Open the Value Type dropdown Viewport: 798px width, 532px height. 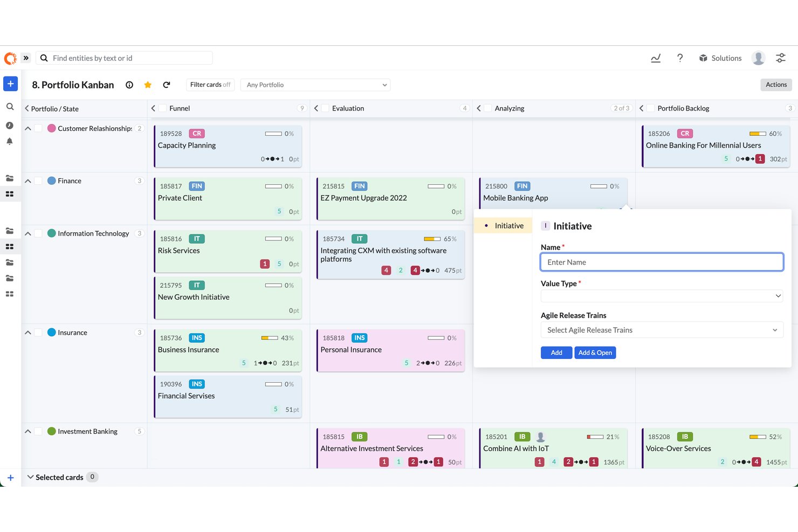(x=662, y=296)
